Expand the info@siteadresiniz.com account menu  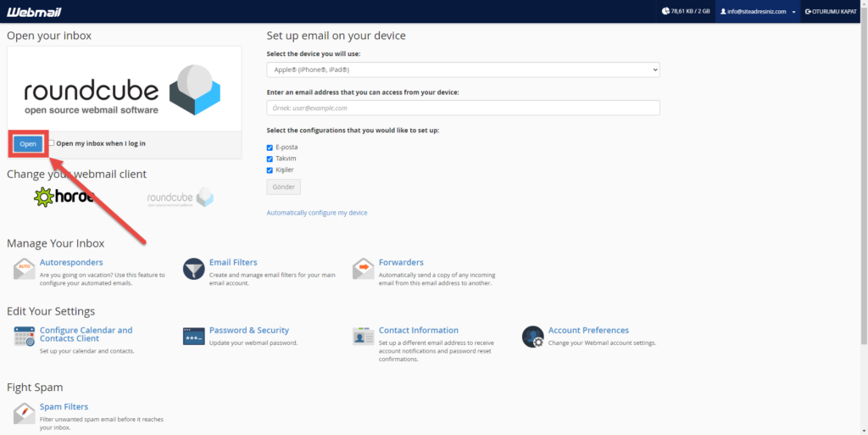click(757, 12)
